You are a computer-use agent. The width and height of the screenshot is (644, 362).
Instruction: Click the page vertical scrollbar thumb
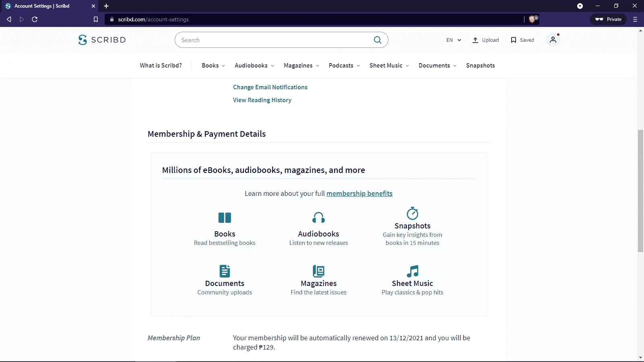click(640, 191)
